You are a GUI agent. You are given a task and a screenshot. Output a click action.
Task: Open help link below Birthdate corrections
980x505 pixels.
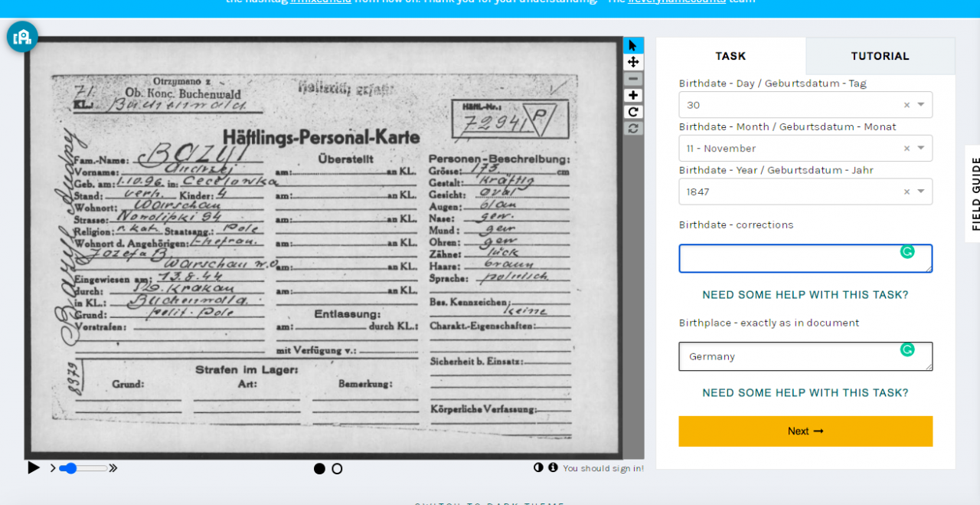[x=805, y=295]
